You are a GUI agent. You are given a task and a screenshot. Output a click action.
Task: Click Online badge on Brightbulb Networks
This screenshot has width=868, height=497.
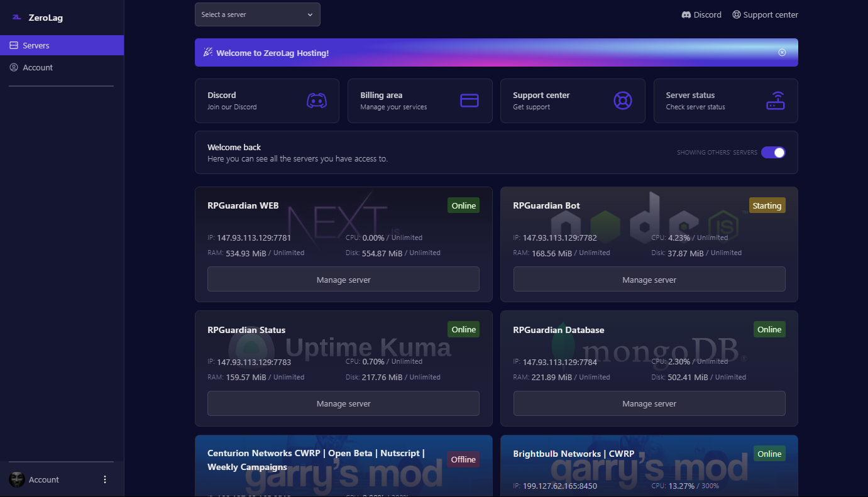coord(769,454)
